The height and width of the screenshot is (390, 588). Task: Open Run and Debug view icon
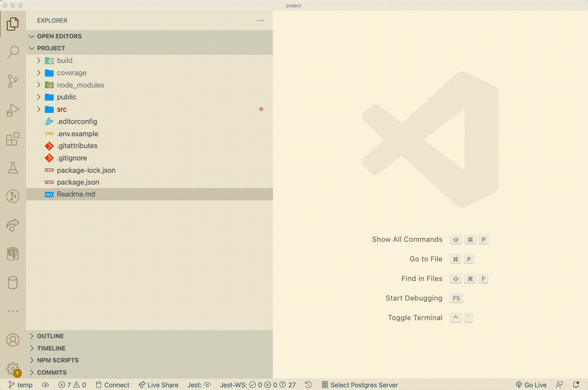[13, 110]
